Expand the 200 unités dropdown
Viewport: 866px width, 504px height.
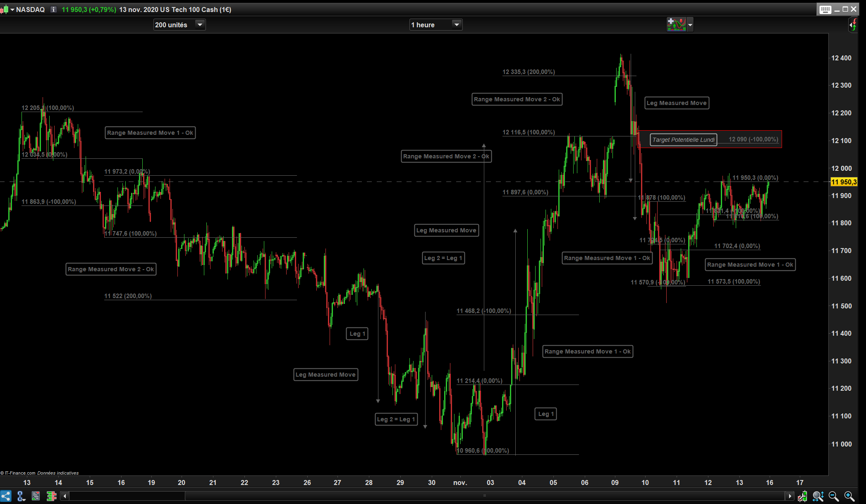pyautogui.click(x=200, y=25)
